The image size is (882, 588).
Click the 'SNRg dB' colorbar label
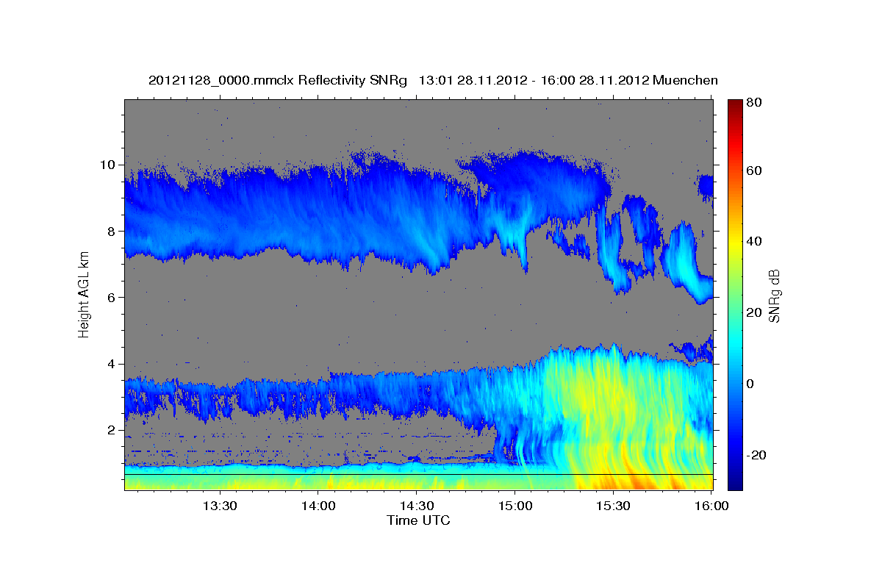tap(774, 295)
